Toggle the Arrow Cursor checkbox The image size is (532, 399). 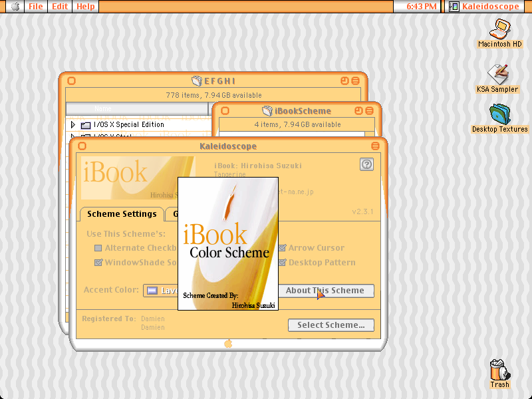282,248
